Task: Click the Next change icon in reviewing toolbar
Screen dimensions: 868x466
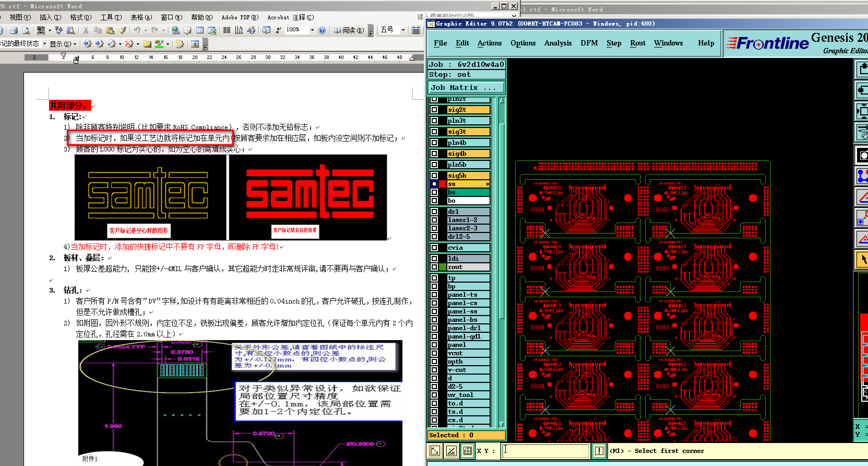Action: [99, 44]
